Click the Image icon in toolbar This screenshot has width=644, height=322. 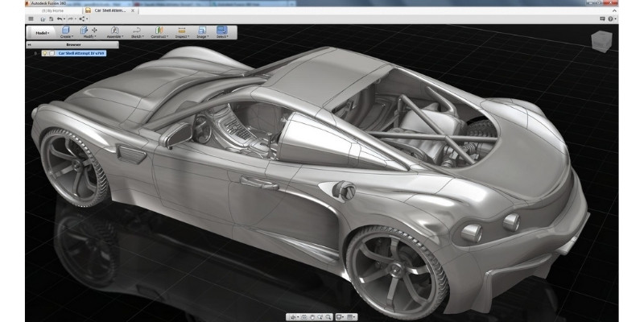(202, 30)
